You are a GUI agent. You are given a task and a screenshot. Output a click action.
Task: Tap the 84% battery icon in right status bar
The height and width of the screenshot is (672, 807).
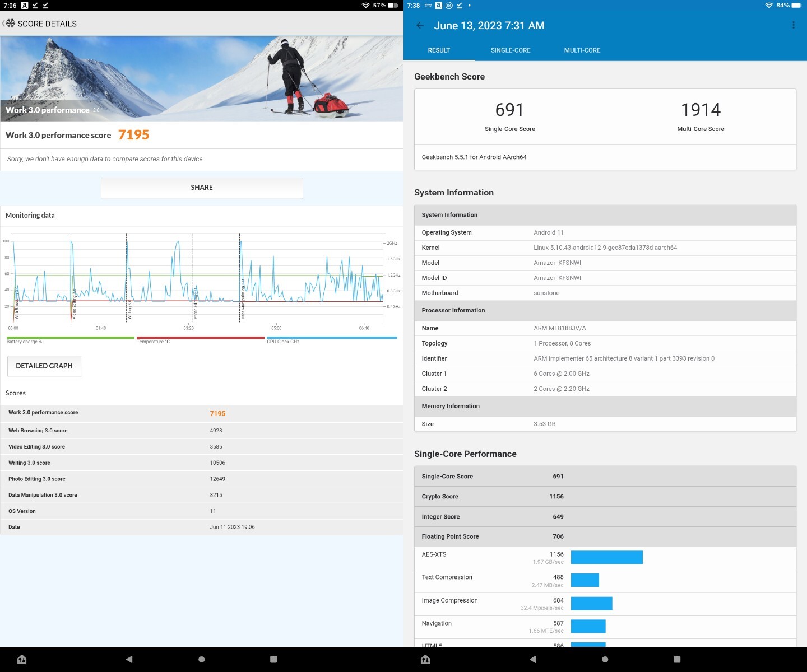pos(796,5)
